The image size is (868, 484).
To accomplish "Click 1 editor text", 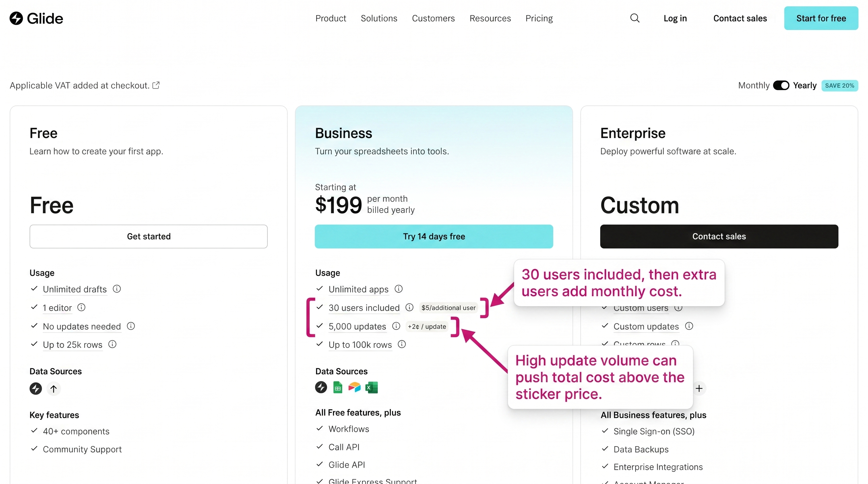I will coord(57,308).
